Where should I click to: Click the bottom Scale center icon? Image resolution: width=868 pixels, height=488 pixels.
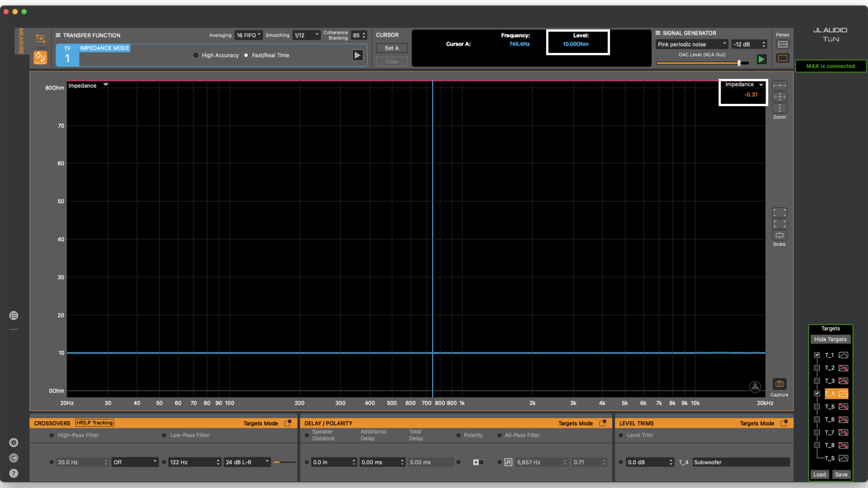click(779, 235)
